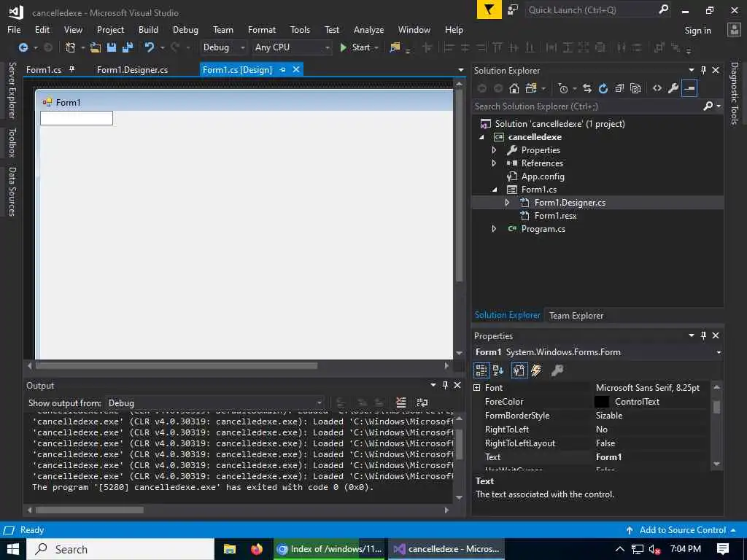Open the Format menu
Viewport: 747px width, 560px height.
pos(262,29)
